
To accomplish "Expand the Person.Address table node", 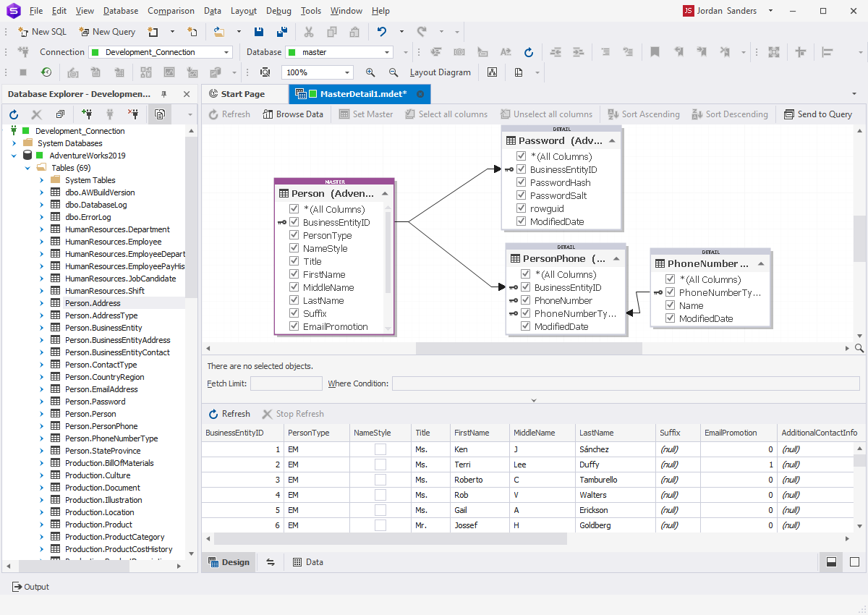I will coord(42,303).
